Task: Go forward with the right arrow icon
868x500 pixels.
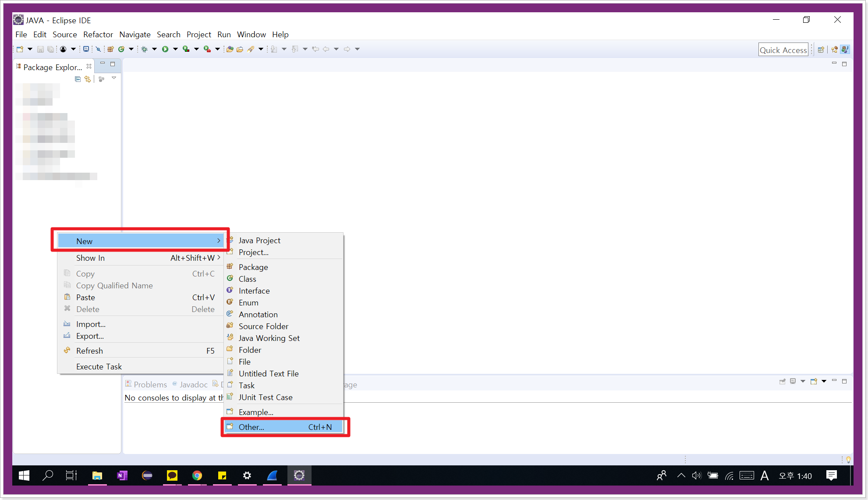Action: coord(347,49)
